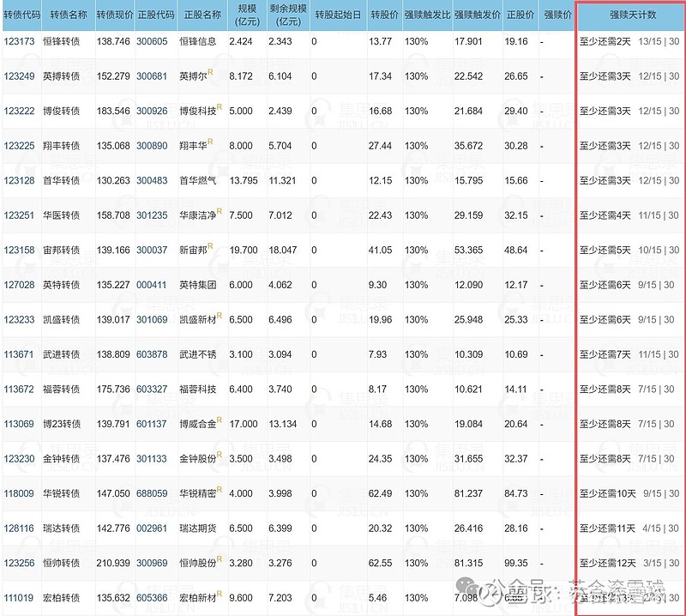
Task: Open bond code 123230 link
Action: click(x=19, y=459)
